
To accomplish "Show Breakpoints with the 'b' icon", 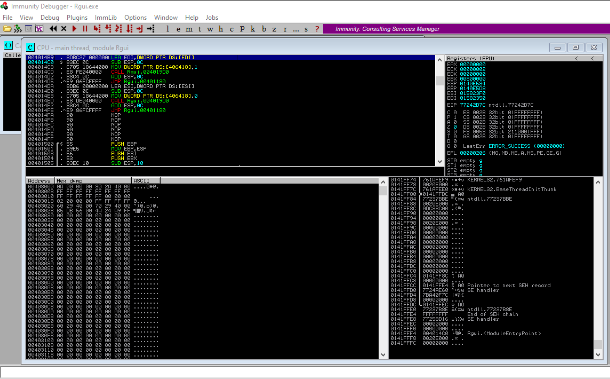I will 264,29.
